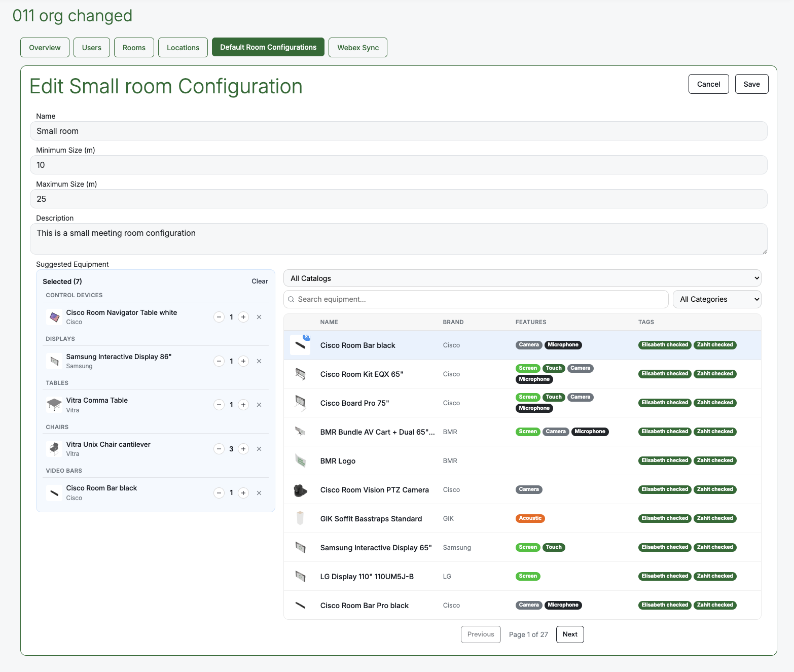794x672 pixels.
Task: Click into the Description text area
Action: point(399,239)
